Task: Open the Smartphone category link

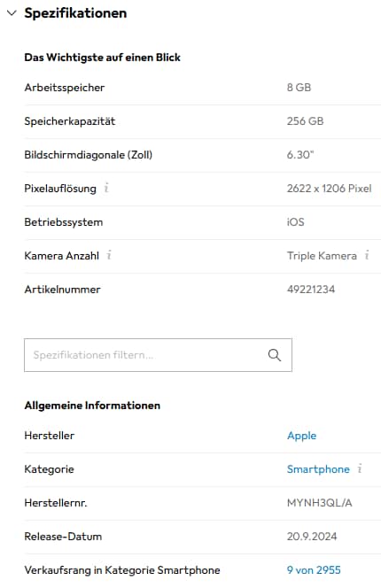Action: (x=318, y=469)
